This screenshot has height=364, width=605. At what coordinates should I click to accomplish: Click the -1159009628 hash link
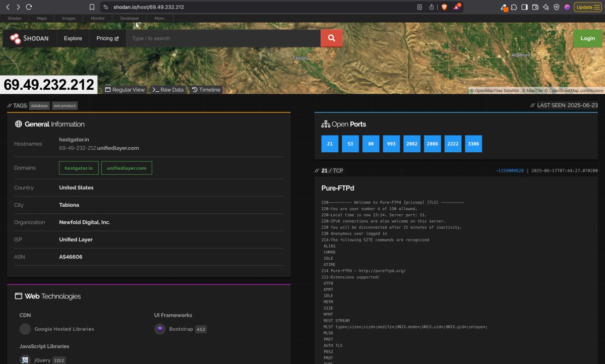click(x=509, y=171)
